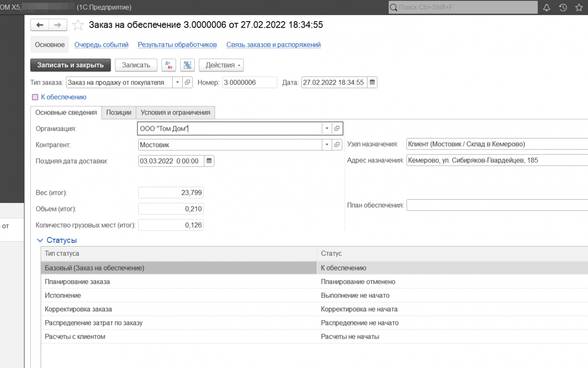Go forward with the right arrow button
The height and width of the screenshot is (368, 588).
[x=58, y=25]
